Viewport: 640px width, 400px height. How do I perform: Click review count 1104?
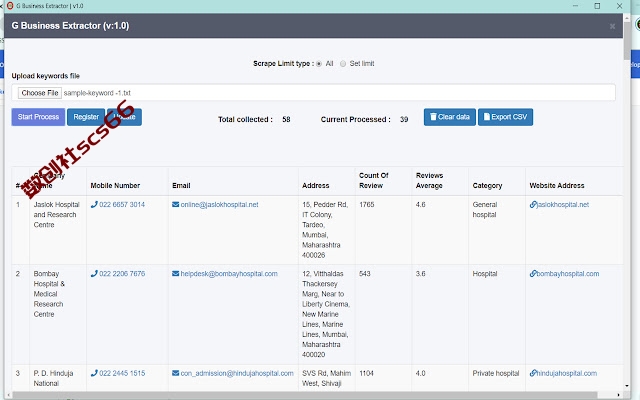366,373
